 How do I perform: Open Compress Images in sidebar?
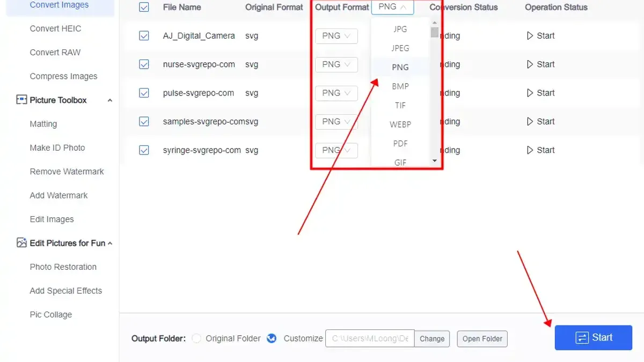click(64, 76)
